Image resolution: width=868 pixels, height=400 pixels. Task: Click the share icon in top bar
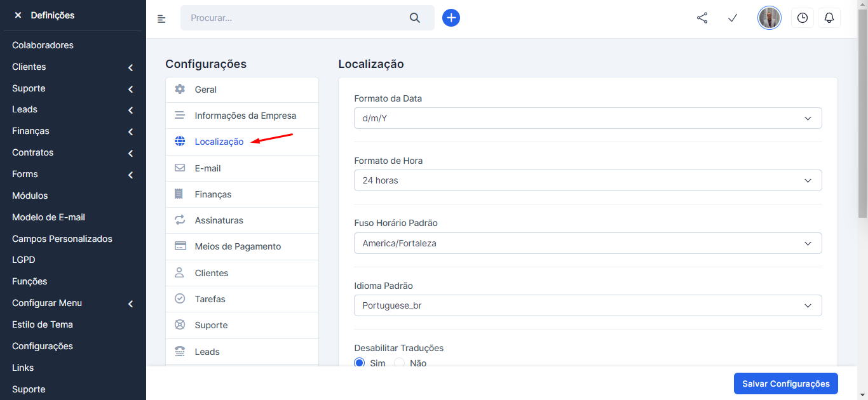[x=702, y=18]
